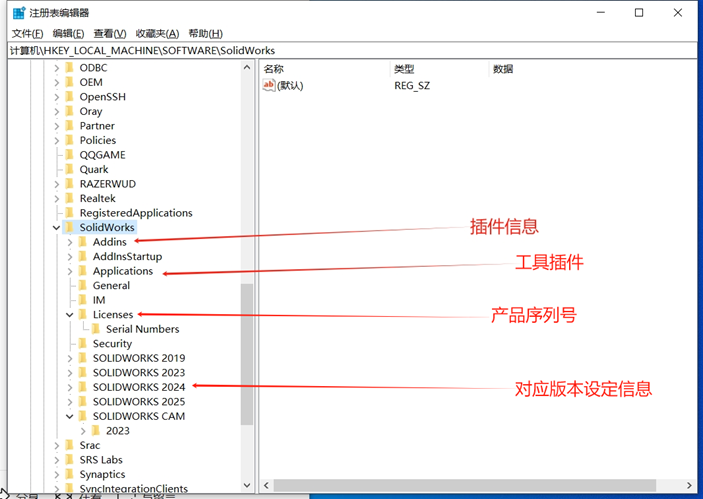703x499 pixels.
Task: Click the folder icon beside SOLIDWORKS 2025
Action: point(83,401)
